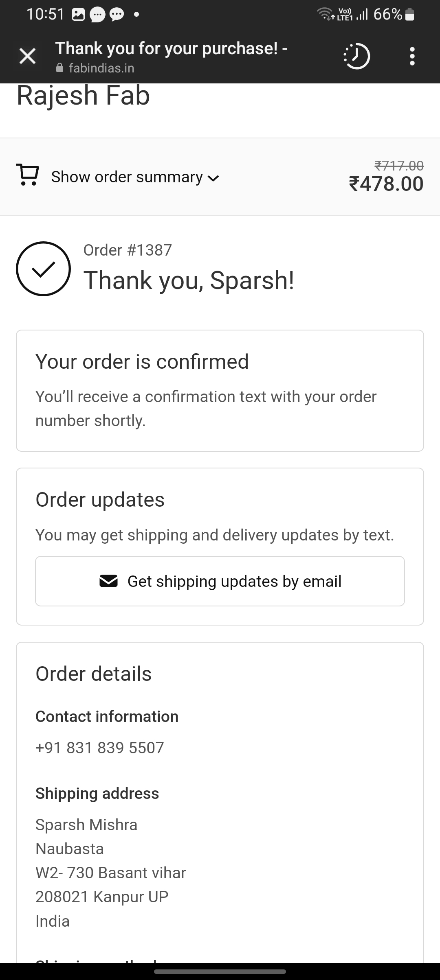Tap the order confirmed checkmark icon
This screenshot has width=440, height=980.
click(43, 269)
